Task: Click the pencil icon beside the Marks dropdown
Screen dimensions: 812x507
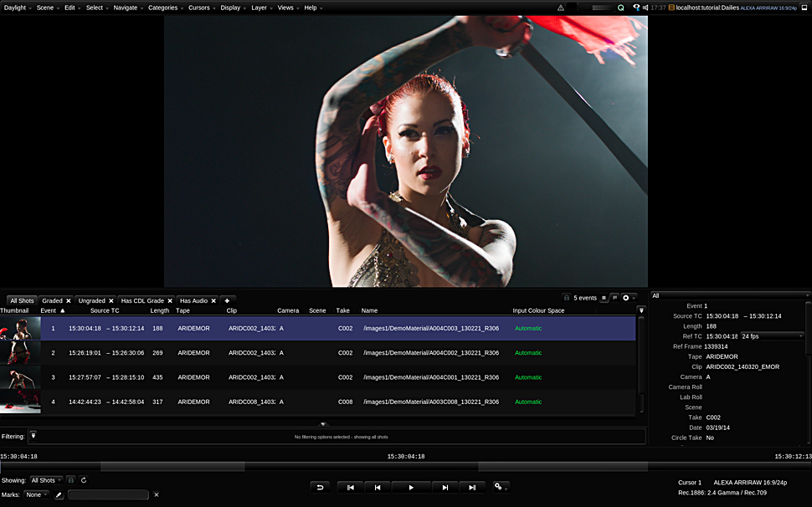Action: point(59,494)
